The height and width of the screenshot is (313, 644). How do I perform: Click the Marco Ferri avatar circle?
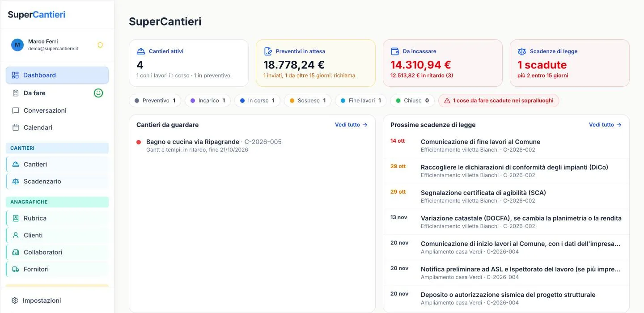click(17, 45)
